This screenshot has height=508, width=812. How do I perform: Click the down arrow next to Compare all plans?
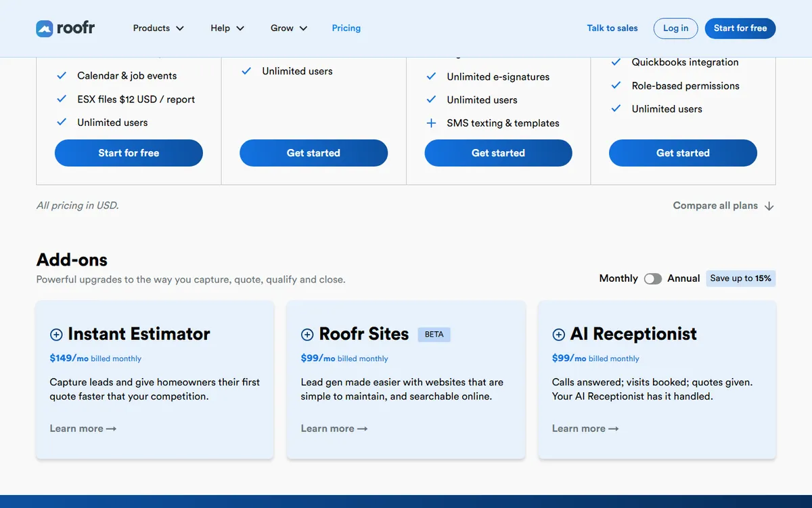769,206
